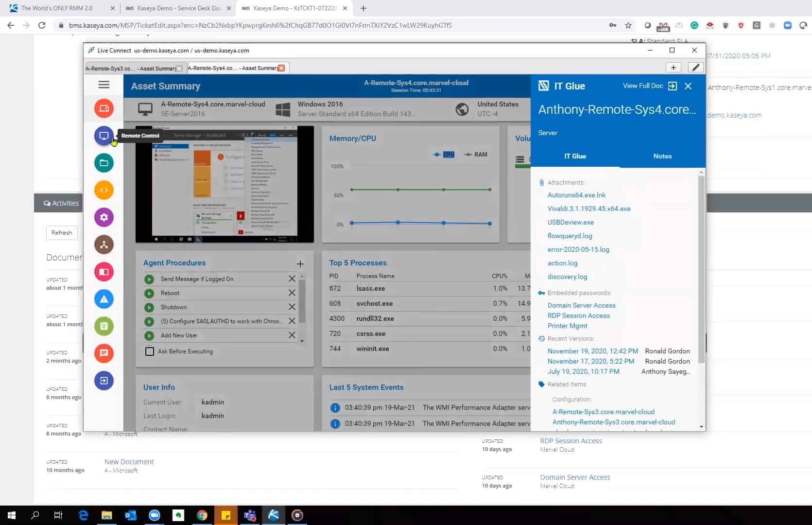Close the IT Glue panel
This screenshot has width=812, height=525.
pos(688,86)
